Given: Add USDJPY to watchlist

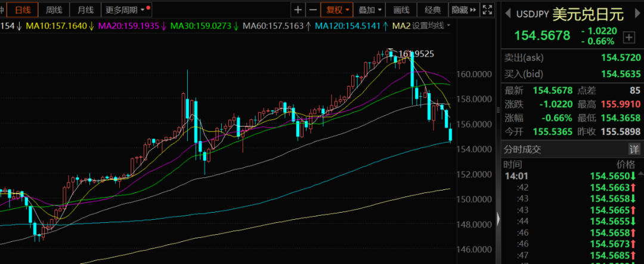Looking at the screenshot, I should coord(629,38).
